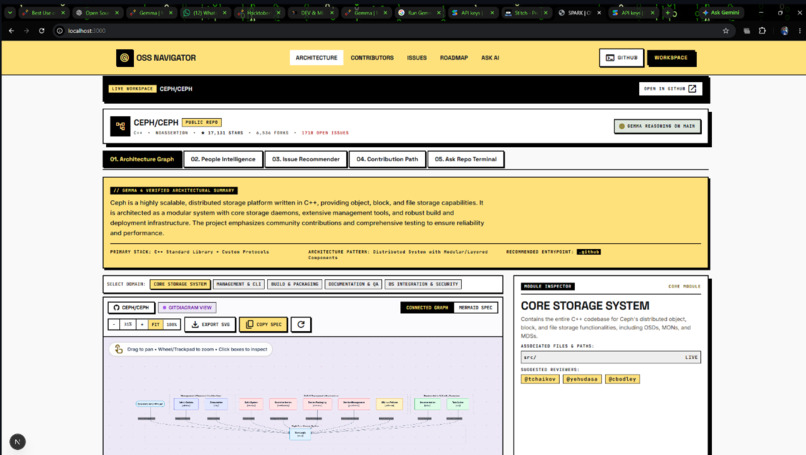Click the src/ associated path field
Image resolution: width=806 pixels, height=455 pixels.
(610, 357)
